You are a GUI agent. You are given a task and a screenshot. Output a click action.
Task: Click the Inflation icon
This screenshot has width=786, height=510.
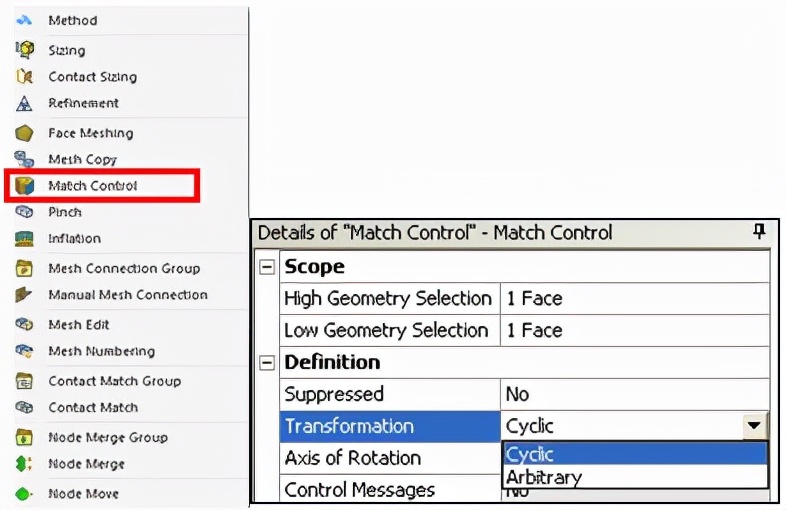[25, 239]
